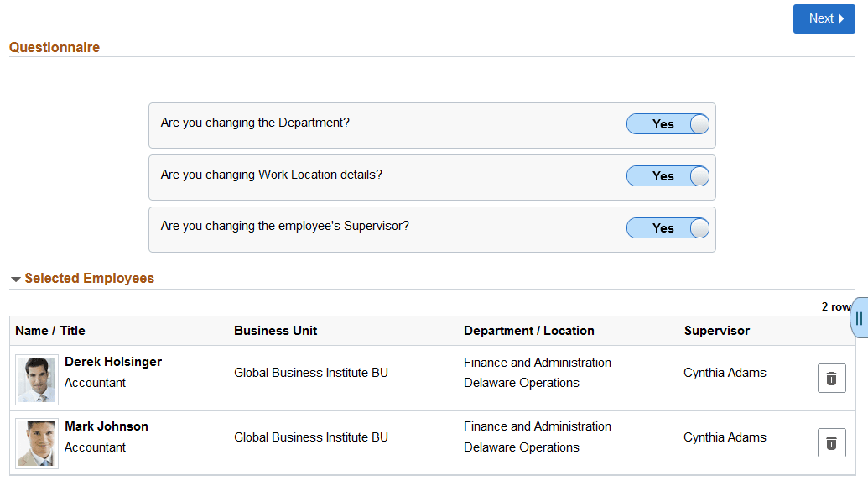The width and height of the screenshot is (868, 481).
Task: Click Mark Johnson's profile photo
Action: click(37, 442)
